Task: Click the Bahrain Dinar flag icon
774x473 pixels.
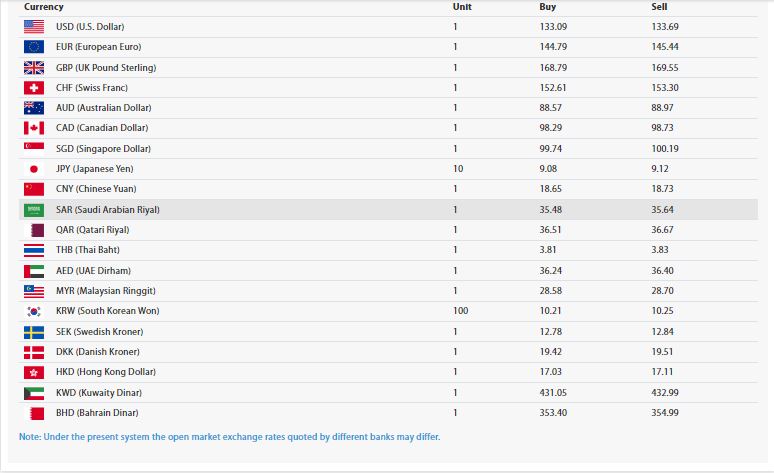Action: [x=34, y=413]
